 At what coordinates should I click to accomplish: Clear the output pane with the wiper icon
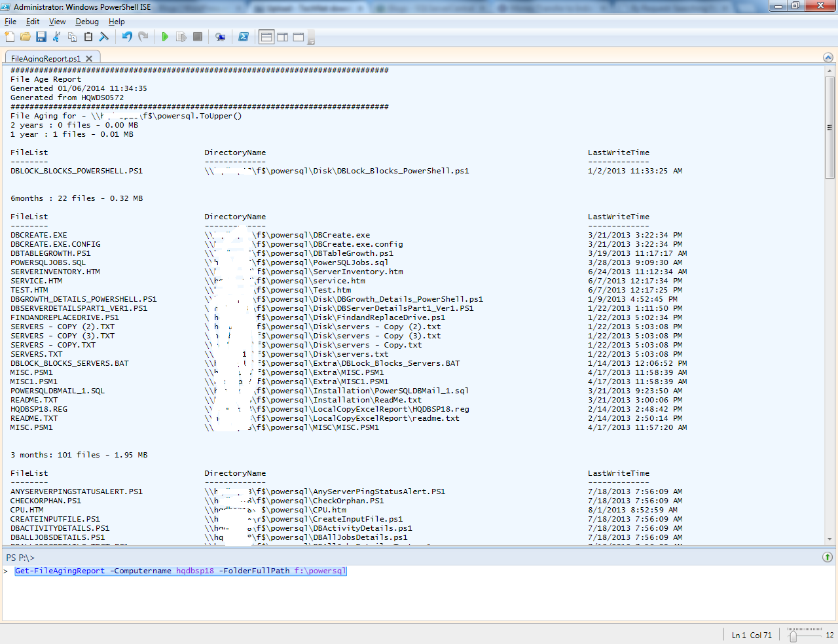click(x=104, y=37)
